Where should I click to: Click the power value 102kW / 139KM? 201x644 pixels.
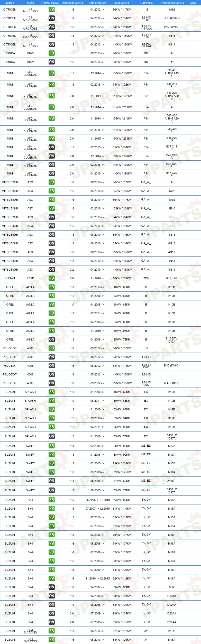click(122, 208)
